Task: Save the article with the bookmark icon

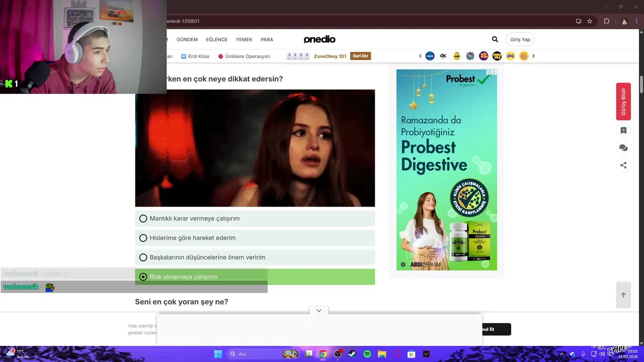Action: coord(623,130)
